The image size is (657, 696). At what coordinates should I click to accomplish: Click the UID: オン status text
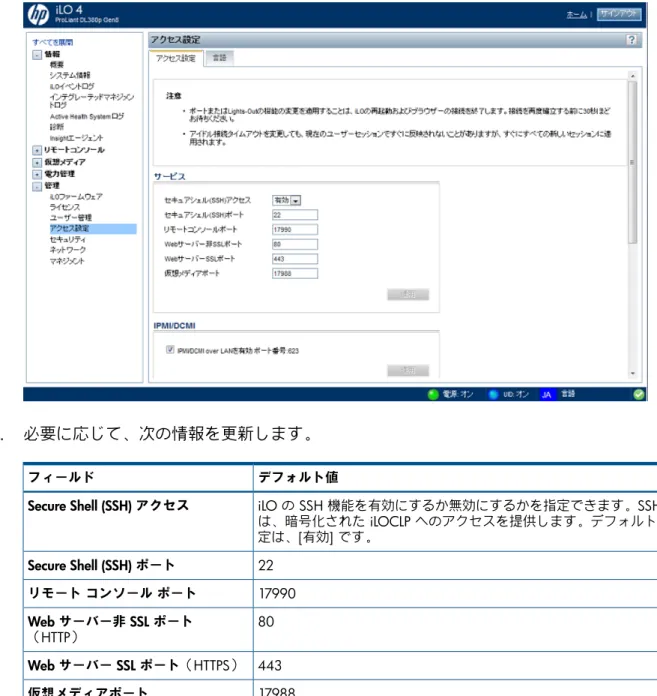coord(516,394)
